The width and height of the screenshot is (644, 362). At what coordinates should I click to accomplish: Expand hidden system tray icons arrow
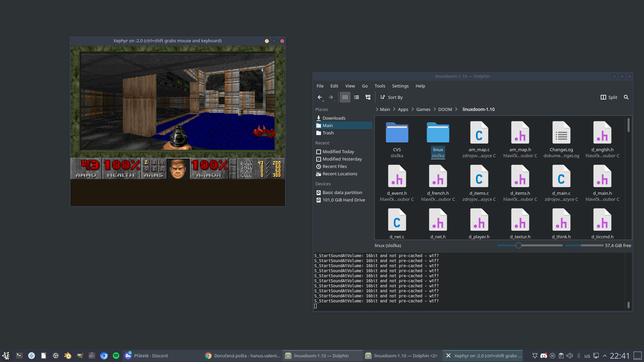pyautogui.click(x=605, y=356)
